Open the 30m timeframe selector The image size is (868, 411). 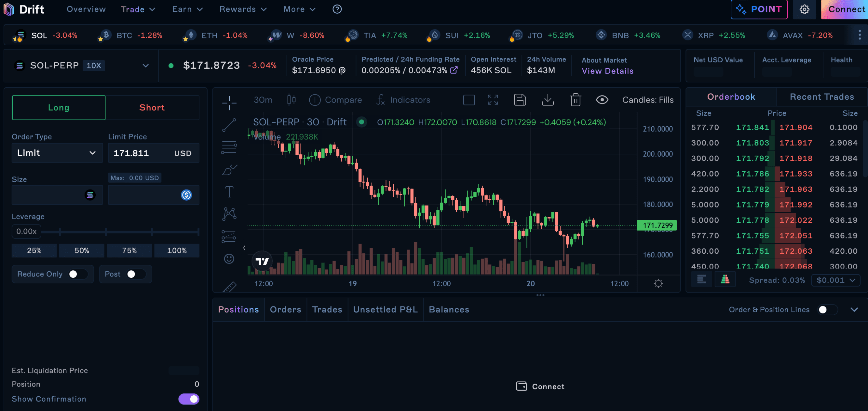[263, 100]
